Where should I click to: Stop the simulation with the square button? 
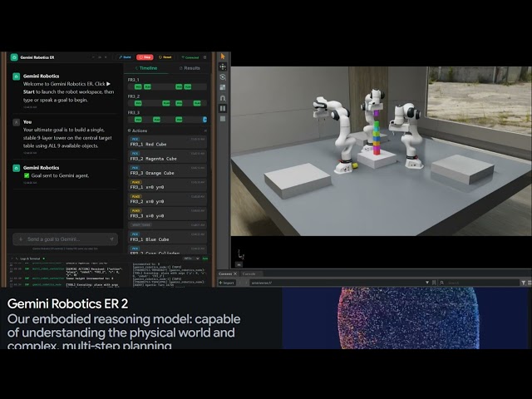coord(223,119)
